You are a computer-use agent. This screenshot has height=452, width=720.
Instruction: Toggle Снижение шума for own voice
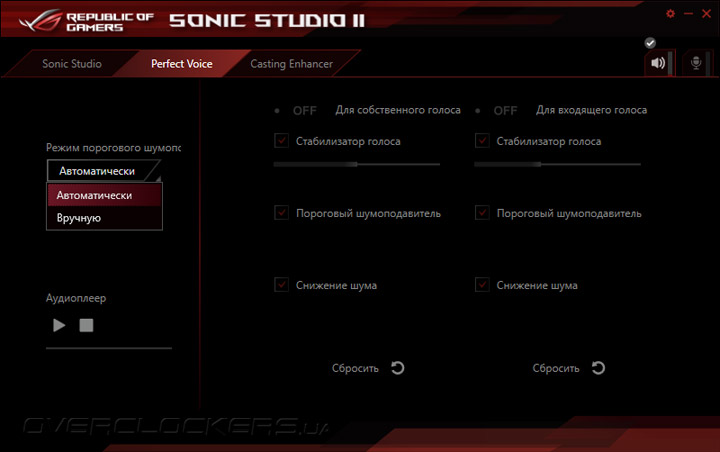[x=281, y=285]
